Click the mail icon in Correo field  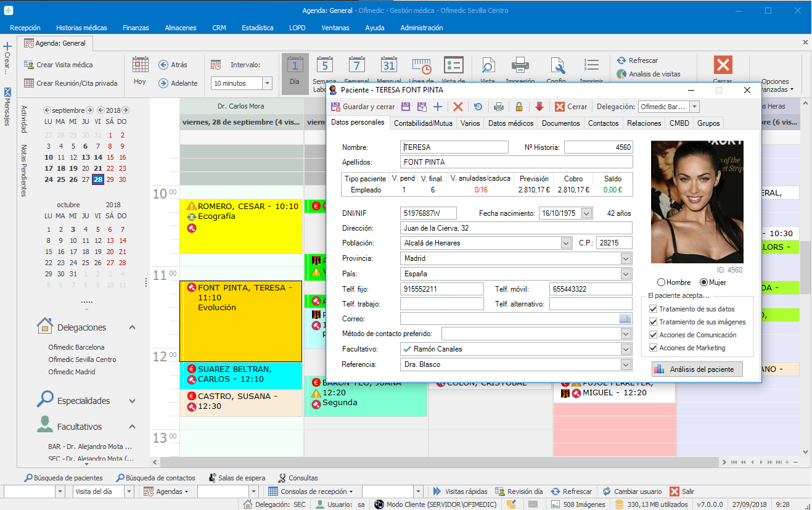tap(625, 319)
